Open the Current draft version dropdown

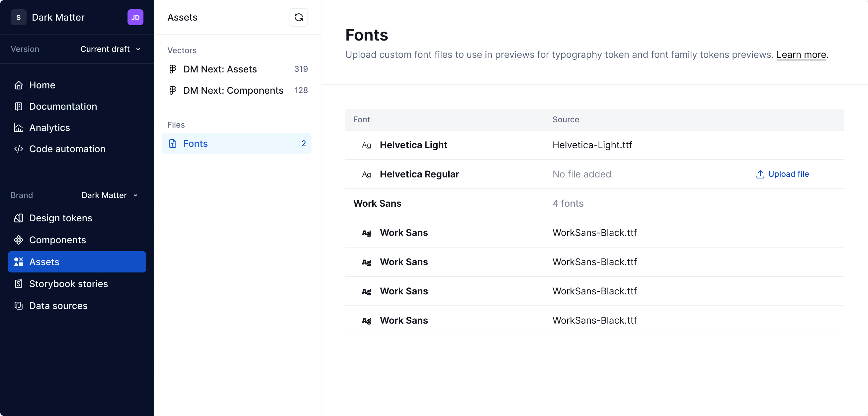110,49
